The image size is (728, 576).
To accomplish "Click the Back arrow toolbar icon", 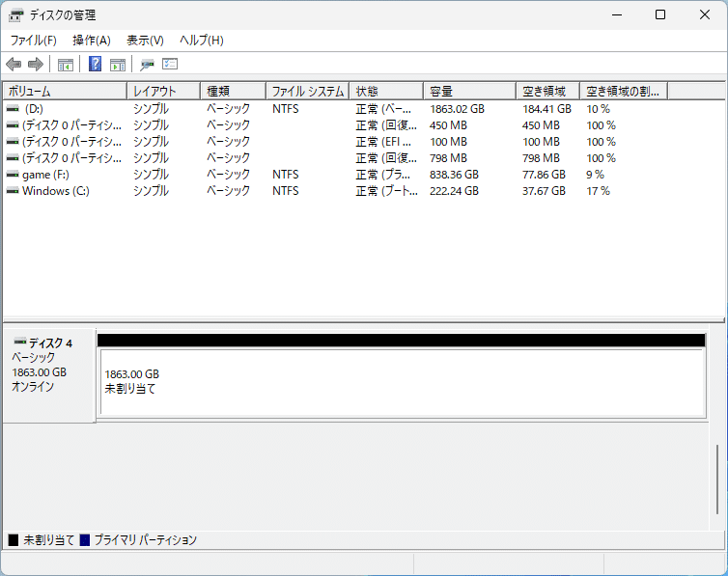I will (14, 64).
